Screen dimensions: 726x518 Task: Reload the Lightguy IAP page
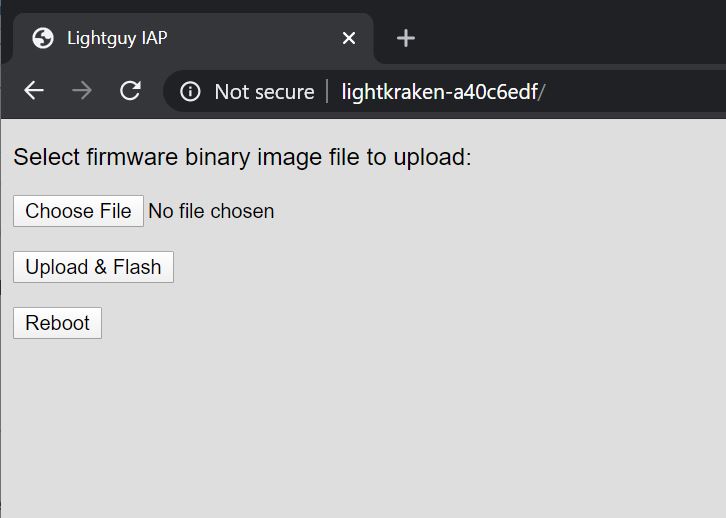click(130, 91)
